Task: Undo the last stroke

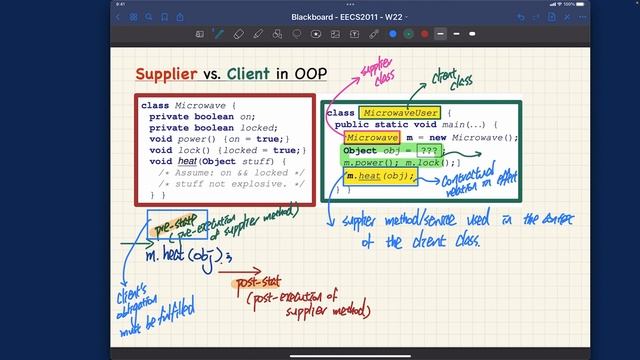Action: 521,17
